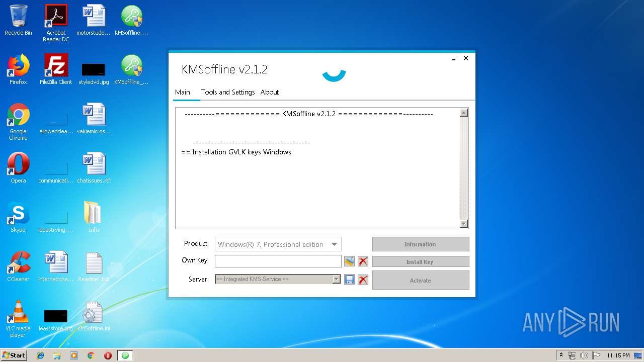Open Recycle Bin on the desktop

pyautogui.click(x=18, y=20)
